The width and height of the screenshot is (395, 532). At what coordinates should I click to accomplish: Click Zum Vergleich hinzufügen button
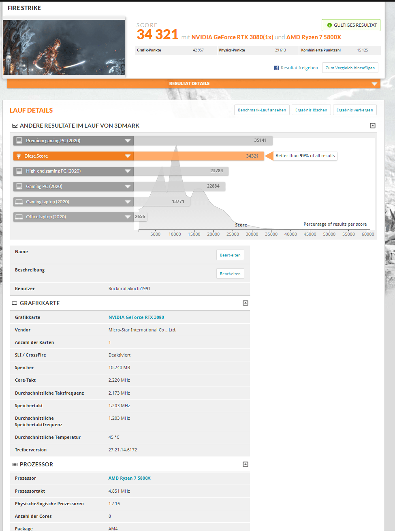tap(350, 68)
